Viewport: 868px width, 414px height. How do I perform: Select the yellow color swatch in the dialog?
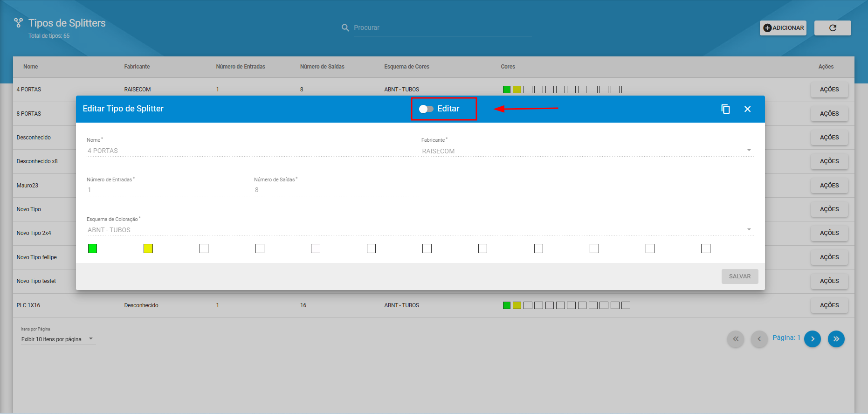(148, 248)
